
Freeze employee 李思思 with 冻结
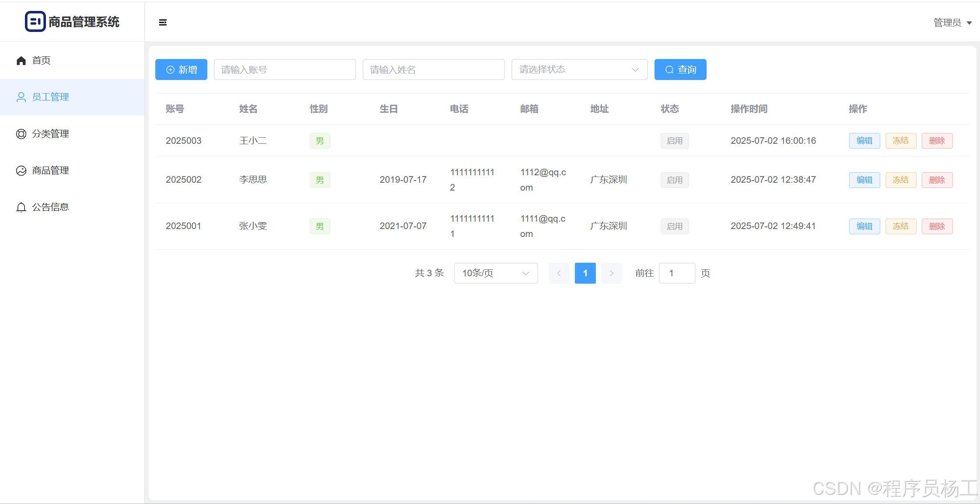tap(900, 180)
